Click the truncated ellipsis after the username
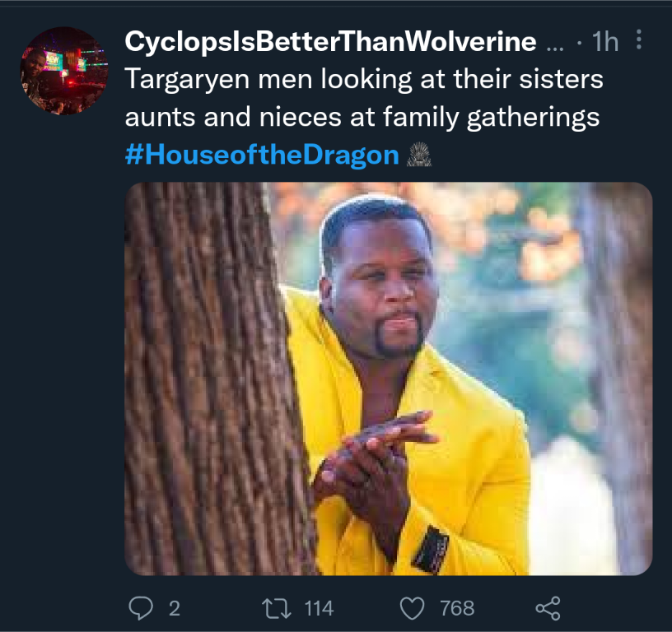The height and width of the screenshot is (632, 672). point(555,41)
